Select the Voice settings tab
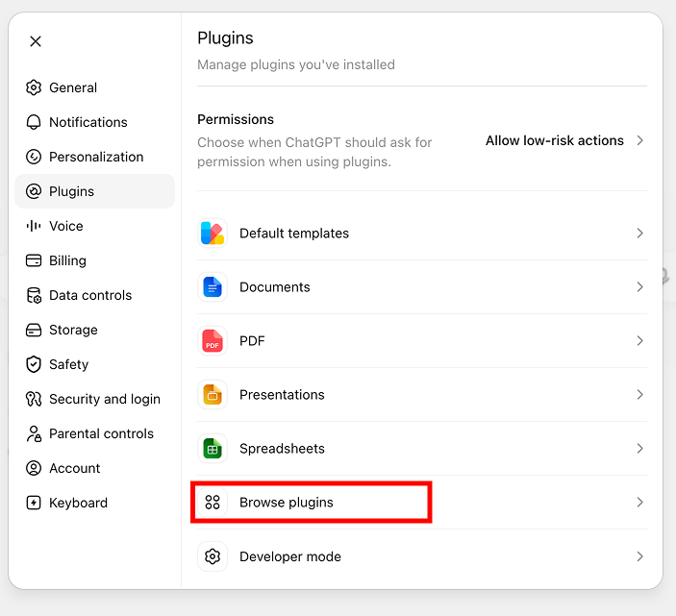 coord(95,226)
